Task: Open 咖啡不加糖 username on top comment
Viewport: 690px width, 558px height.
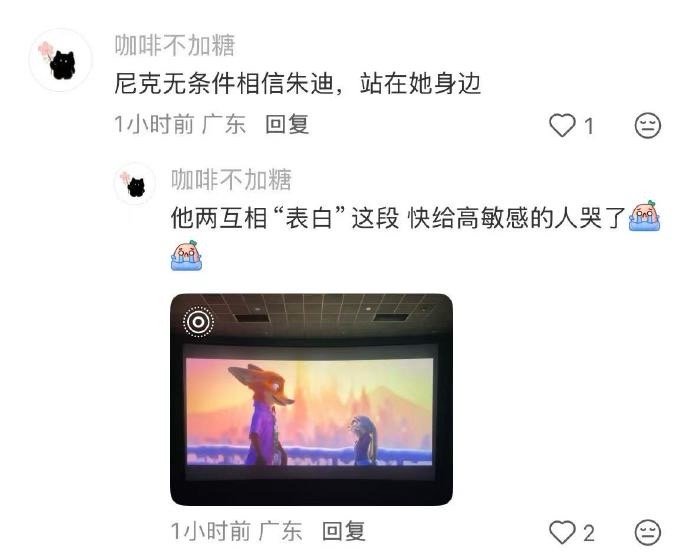Action: tap(175, 45)
